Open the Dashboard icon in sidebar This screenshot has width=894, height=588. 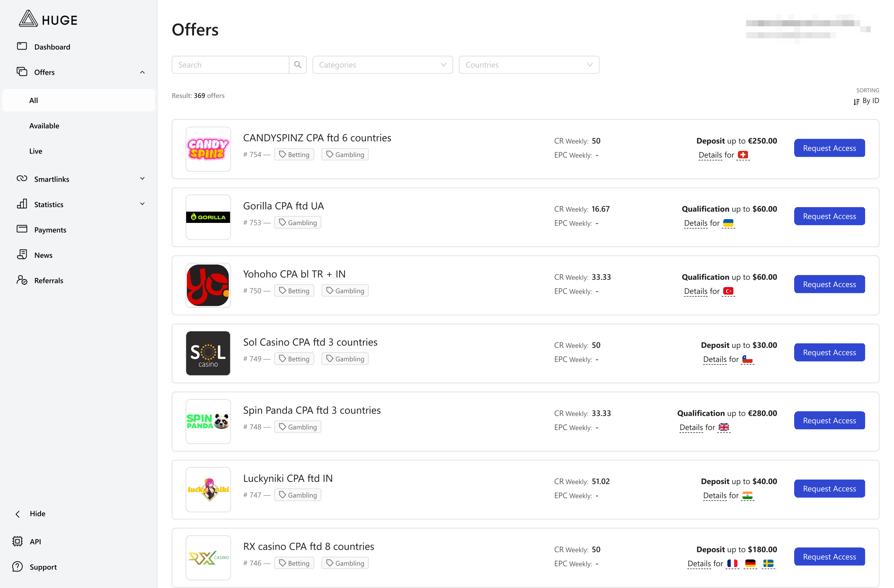pos(22,46)
